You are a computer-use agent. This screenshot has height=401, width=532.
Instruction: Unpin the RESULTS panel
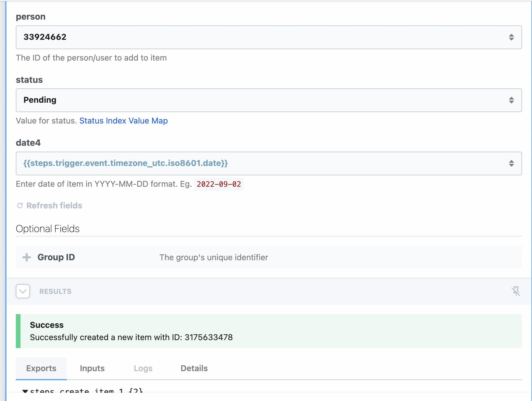click(x=516, y=291)
